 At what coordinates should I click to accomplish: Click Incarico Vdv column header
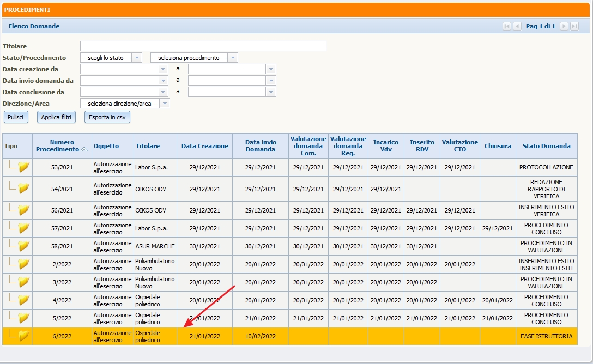(x=386, y=146)
